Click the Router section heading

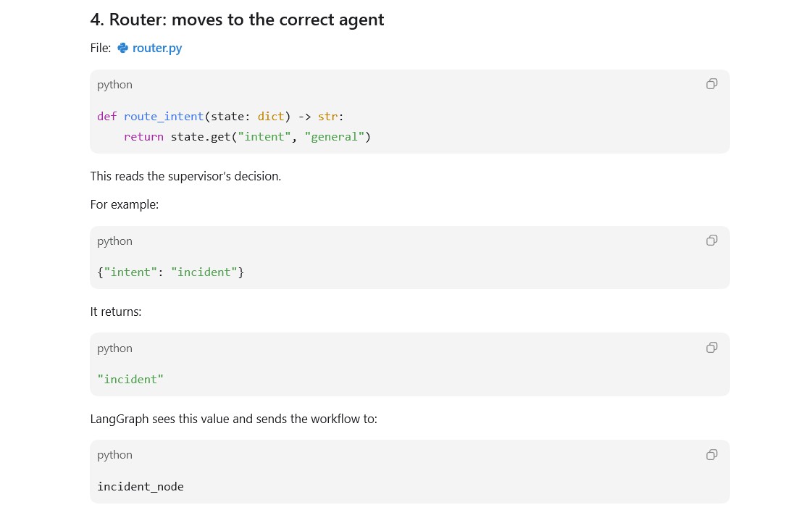tap(237, 20)
